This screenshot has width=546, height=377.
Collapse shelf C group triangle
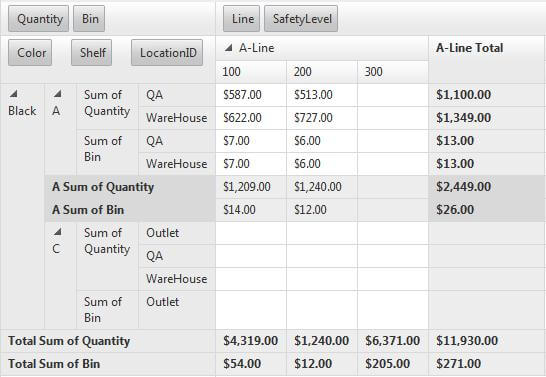57,231
